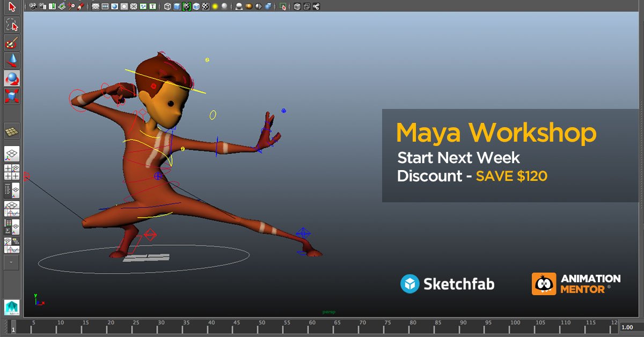Click the SAVE $120 discount text
Screen dimensions: 644x337
coord(511,175)
